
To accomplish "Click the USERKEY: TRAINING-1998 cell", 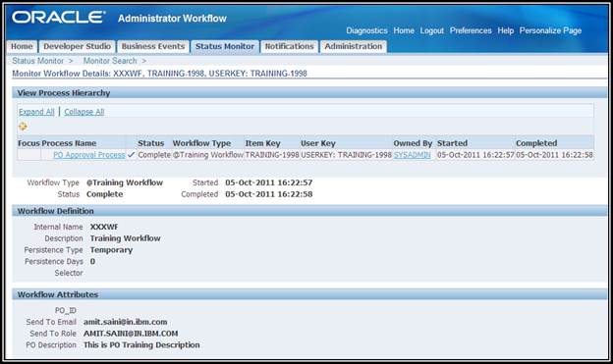I will [346, 155].
